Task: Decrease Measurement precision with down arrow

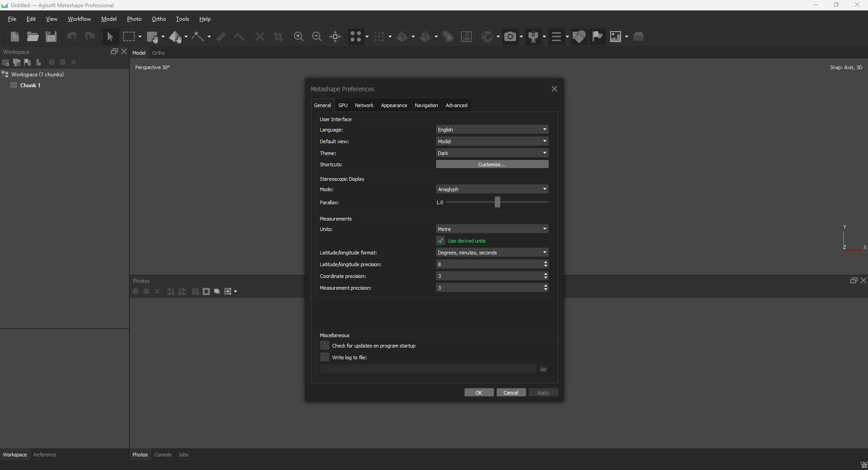Action: [546, 290]
